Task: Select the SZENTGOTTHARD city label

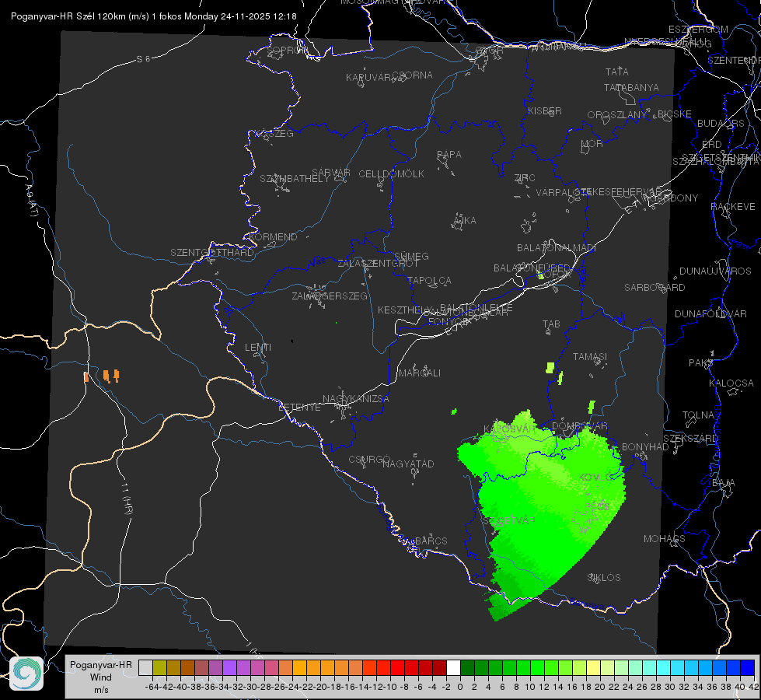Action: coord(212,253)
